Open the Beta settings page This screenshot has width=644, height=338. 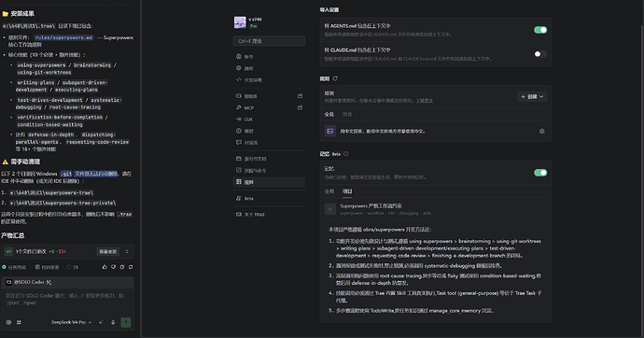tap(269, 198)
